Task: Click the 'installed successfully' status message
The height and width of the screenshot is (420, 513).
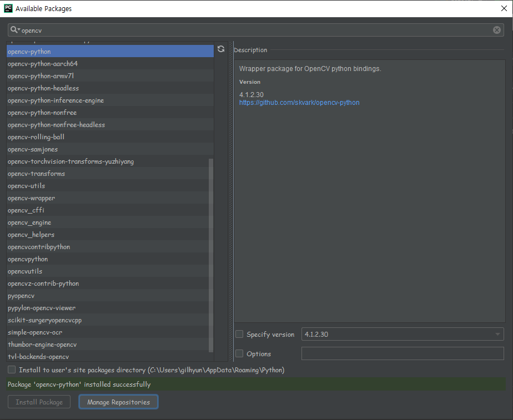Action: [79, 384]
